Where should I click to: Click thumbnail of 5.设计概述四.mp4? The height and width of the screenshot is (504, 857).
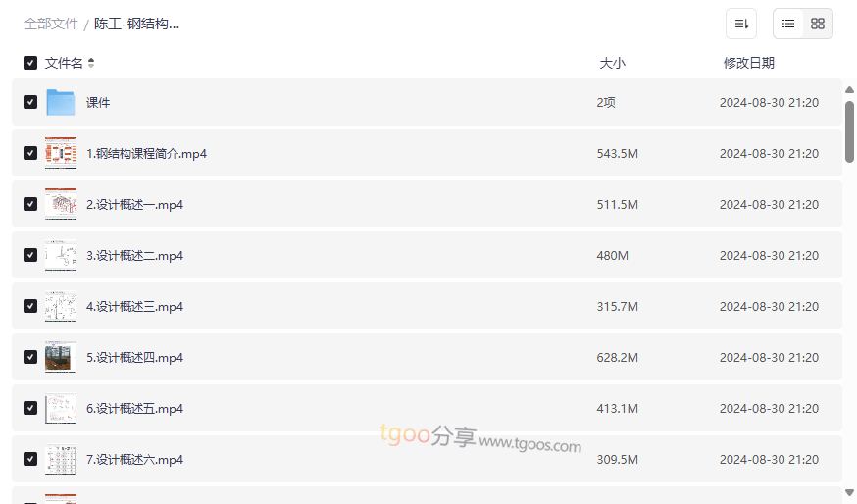point(61,357)
